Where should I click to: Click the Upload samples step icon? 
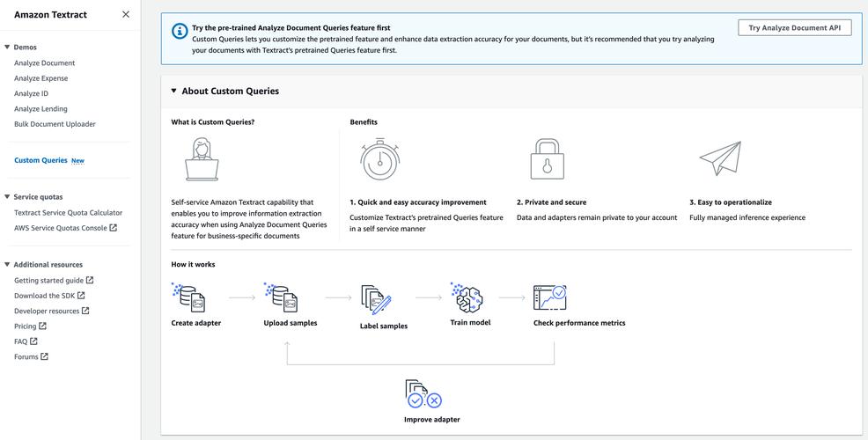click(282, 297)
